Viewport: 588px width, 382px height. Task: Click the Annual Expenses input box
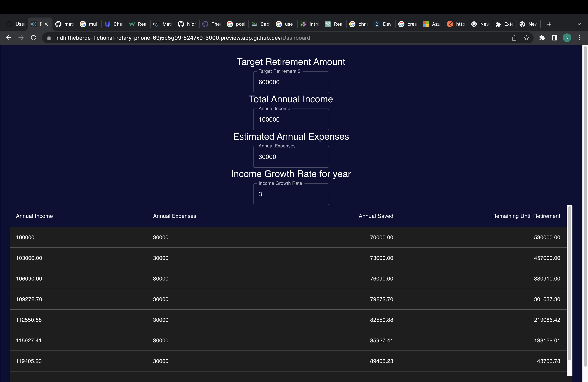pyautogui.click(x=291, y=157)
